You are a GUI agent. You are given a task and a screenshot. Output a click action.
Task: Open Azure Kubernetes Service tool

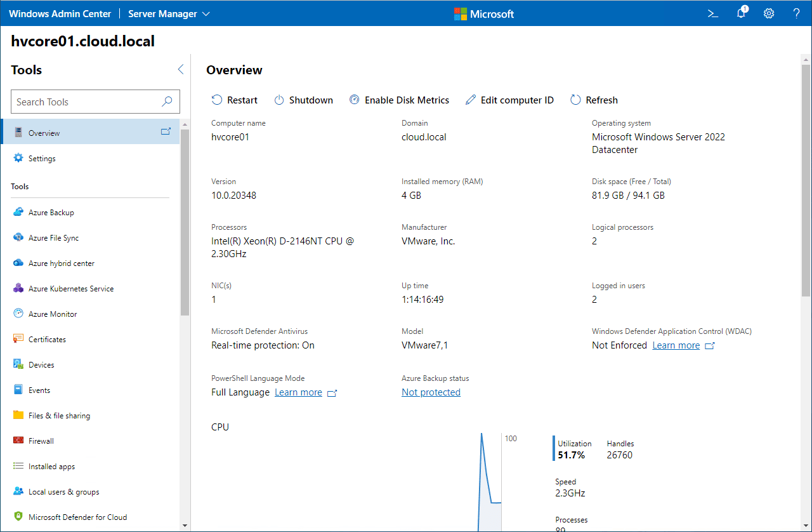click(x=70, y=289)
